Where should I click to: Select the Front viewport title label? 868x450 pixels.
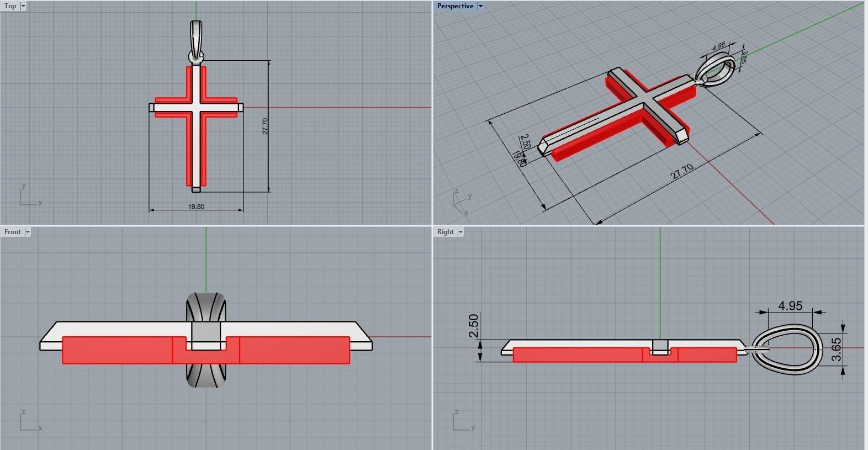click(x=13, y=232)
